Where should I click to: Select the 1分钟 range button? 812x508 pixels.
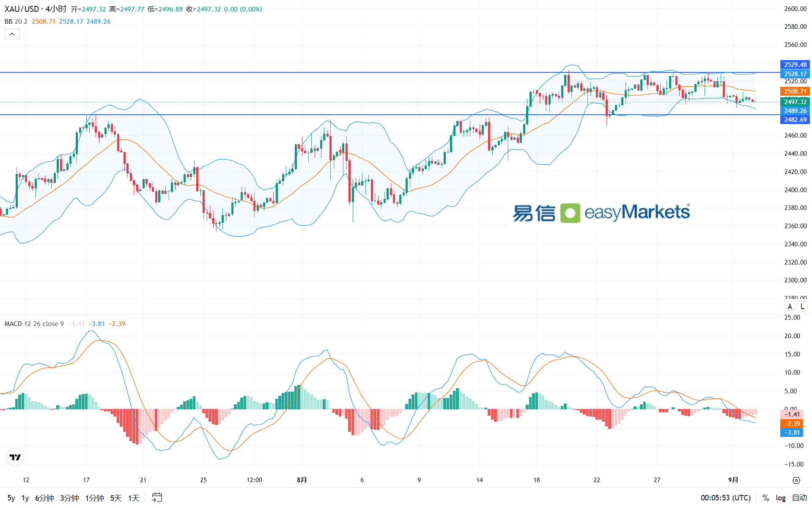coord(95,498)
